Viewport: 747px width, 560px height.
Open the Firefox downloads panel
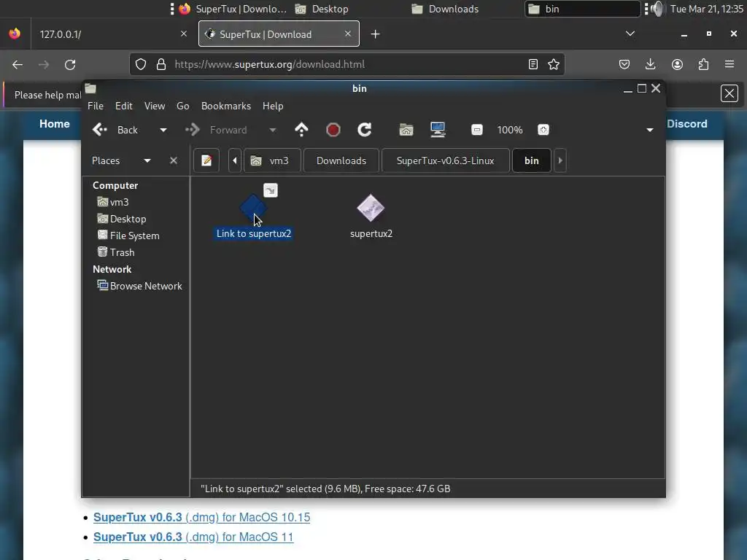650,64
